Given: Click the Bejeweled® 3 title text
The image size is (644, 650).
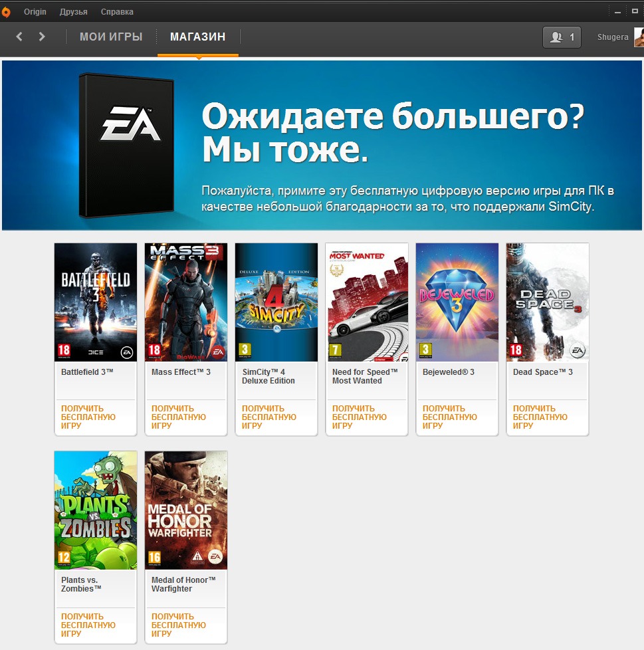Looking at the screenshot, I should [449, 372].
